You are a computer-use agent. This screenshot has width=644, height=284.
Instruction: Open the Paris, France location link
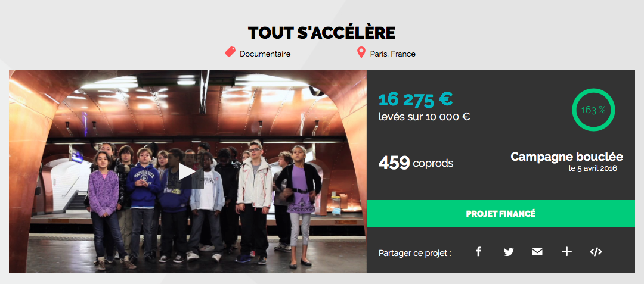click(392, 54)
